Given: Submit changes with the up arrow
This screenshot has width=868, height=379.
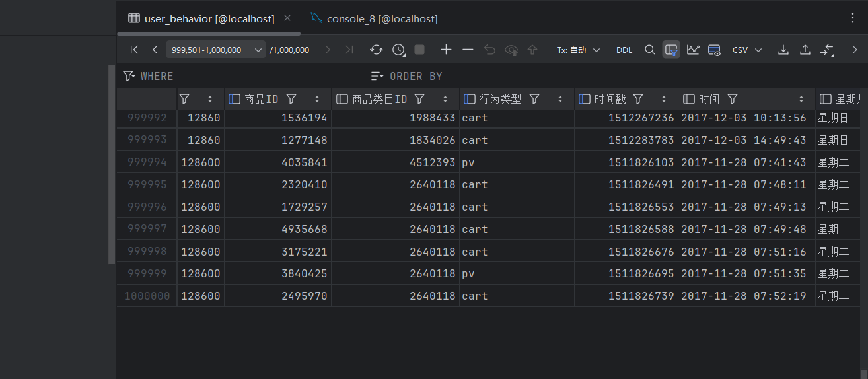Looking at the screenshot, I should tap(532, 50).
